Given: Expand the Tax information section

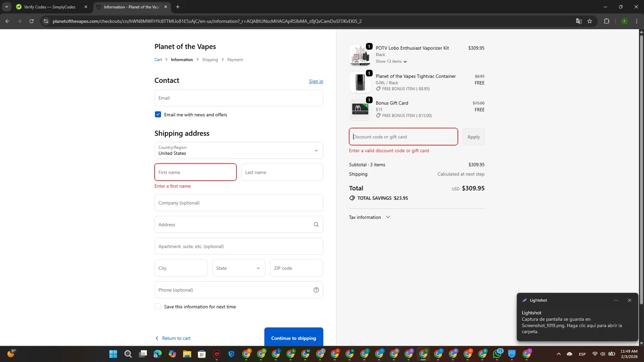Looking at the screenshot, I should tap(370, 217).
